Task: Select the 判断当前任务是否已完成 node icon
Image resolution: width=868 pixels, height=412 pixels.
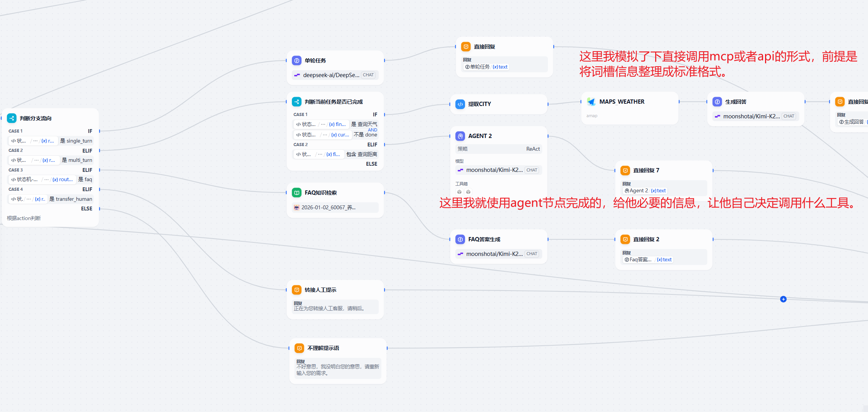Action: 297,102
